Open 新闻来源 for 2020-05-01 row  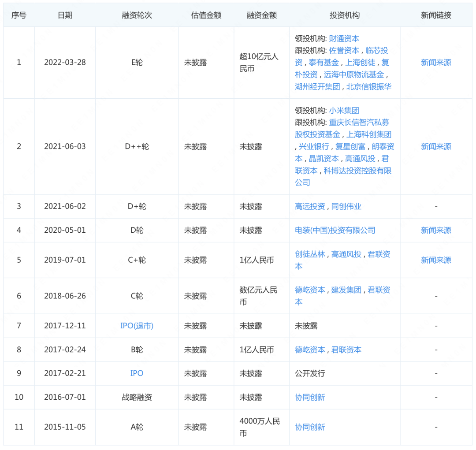(x=436, y=230)
